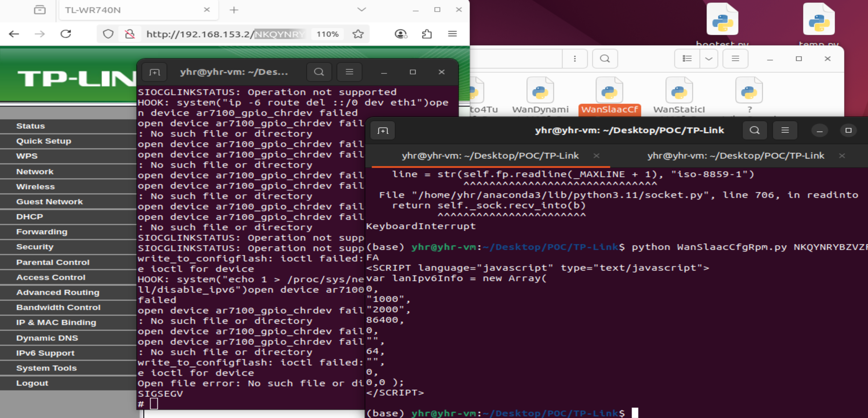This screenshot has width=868, height=418.
Task: Open IPv6 Support router menu item
Action: coord(45,353)
